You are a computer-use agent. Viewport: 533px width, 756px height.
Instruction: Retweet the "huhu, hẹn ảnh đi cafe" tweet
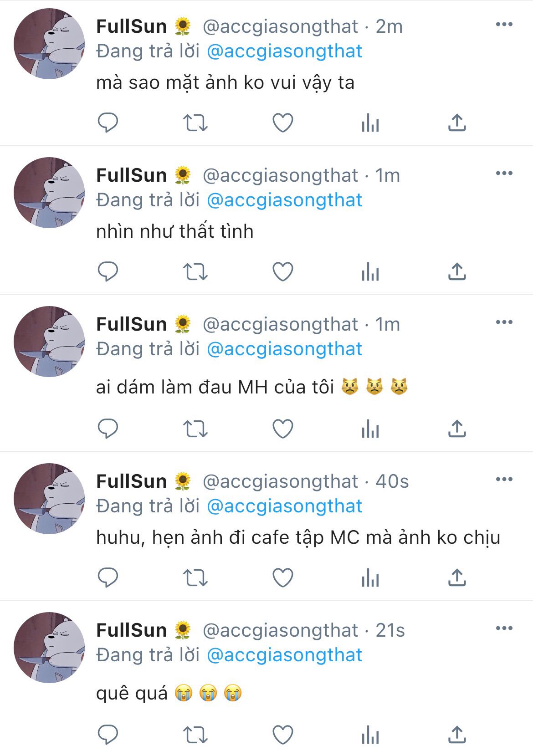[195, 577]
